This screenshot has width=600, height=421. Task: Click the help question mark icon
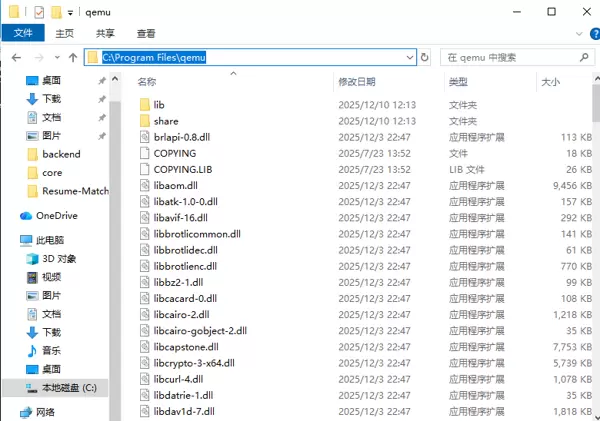click(588, 33)
